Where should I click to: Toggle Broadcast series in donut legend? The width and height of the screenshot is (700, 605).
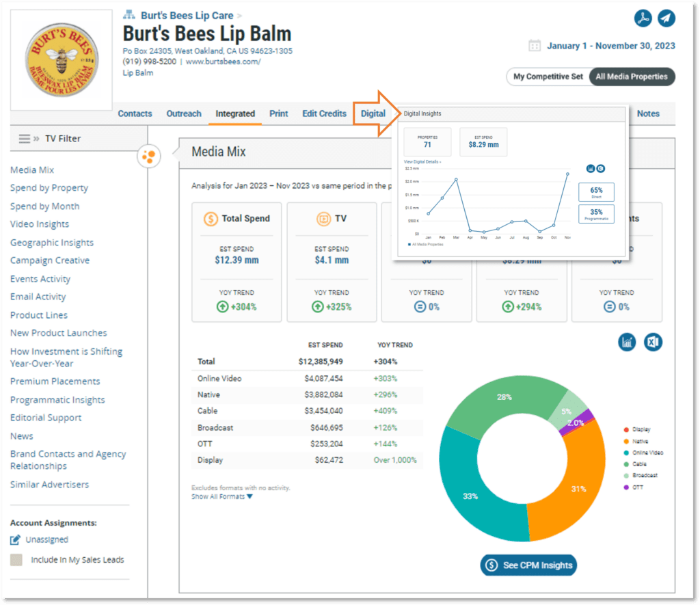click(641, 476)
